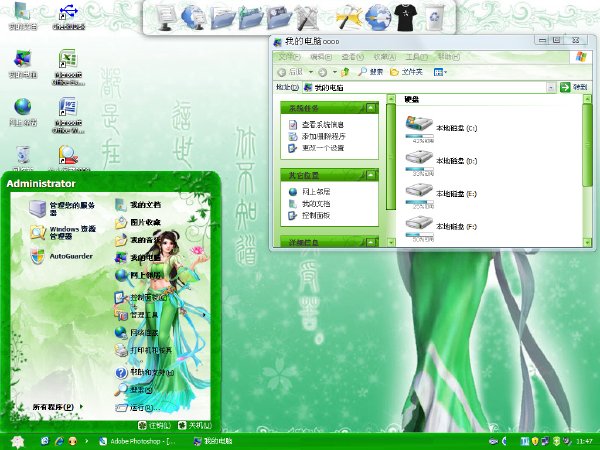Click the taskbar clock showing 11:47
The image size is (600, 450).
[584, 441]
